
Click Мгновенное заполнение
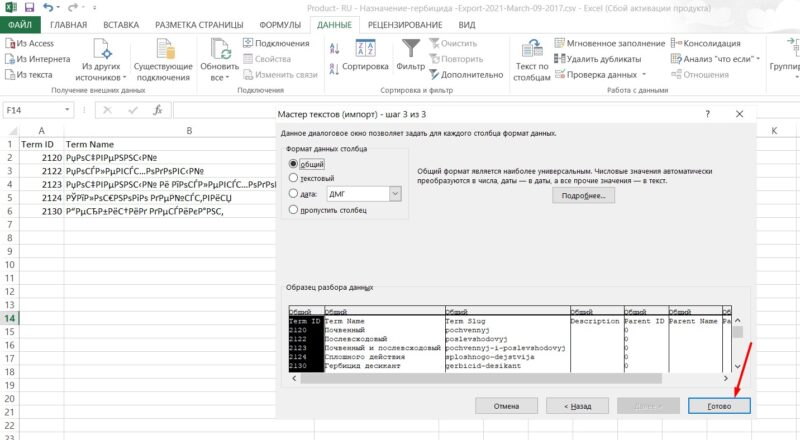610,43
